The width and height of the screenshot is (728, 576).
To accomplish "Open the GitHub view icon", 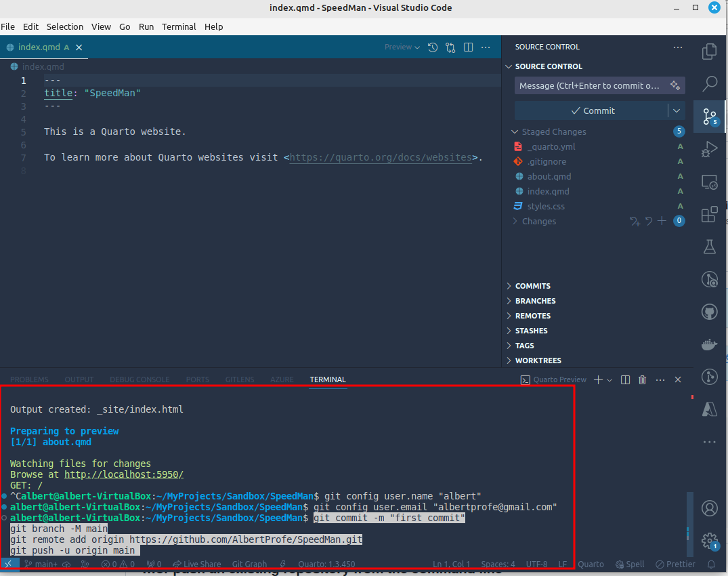I will (x=709, y=312).
